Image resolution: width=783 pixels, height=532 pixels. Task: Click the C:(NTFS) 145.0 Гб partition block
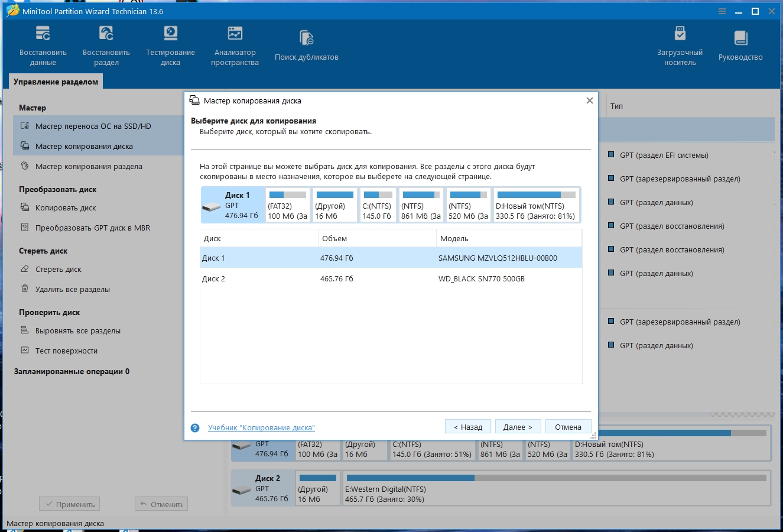tap(377, 205)
